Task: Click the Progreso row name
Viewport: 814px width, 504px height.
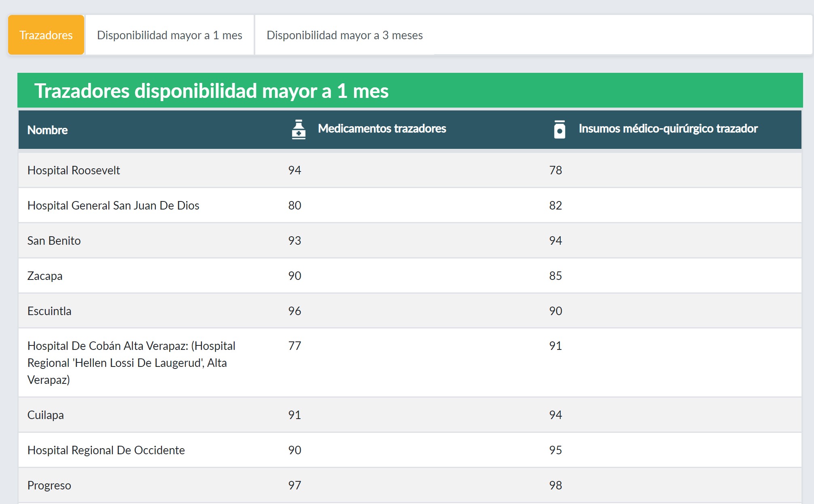Action: 49,485
